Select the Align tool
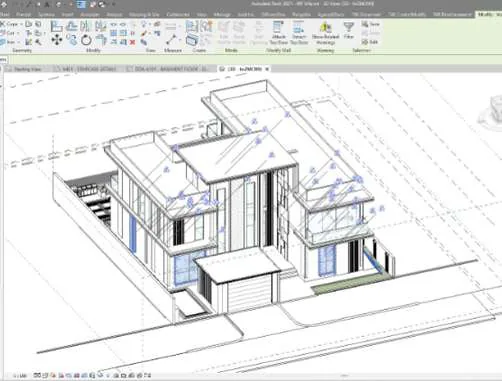Screen dimensions: 502x381 click(x=57, y=26)
